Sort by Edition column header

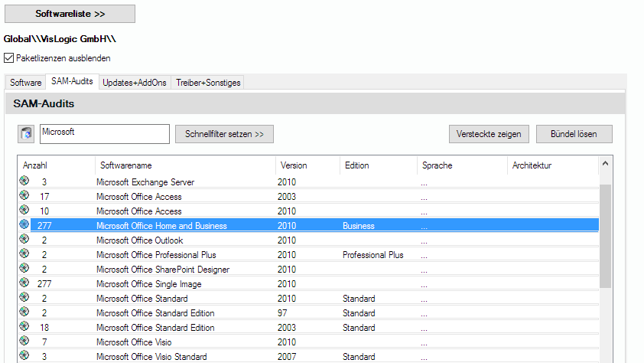tap(379, 165)
